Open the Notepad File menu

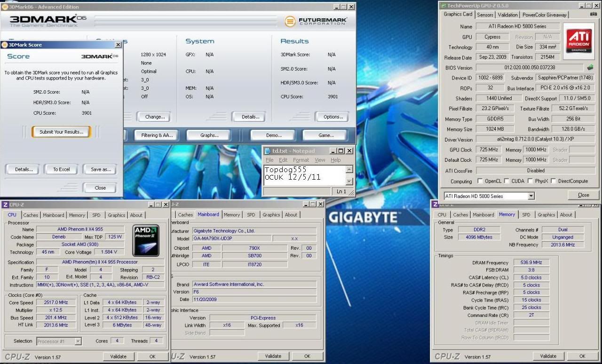pos(269,160)
